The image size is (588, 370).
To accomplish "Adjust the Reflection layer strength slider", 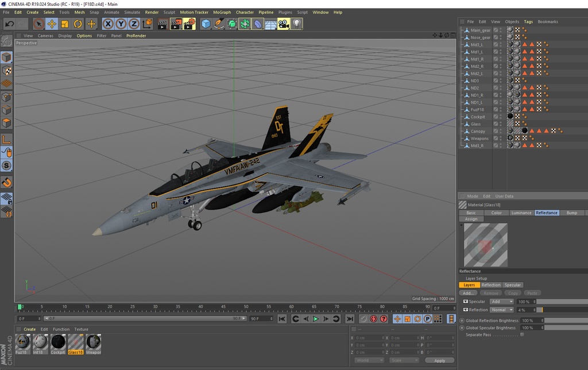I will [x=562, y=310].
